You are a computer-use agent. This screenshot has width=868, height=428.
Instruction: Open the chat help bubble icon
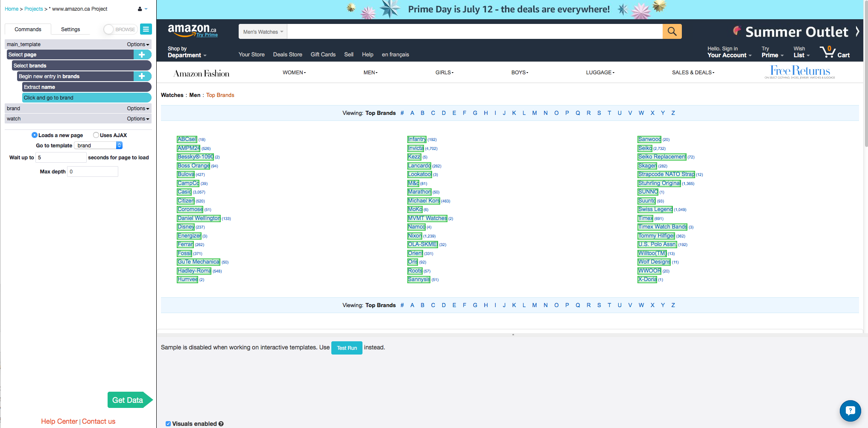click(x=850, y=410)
